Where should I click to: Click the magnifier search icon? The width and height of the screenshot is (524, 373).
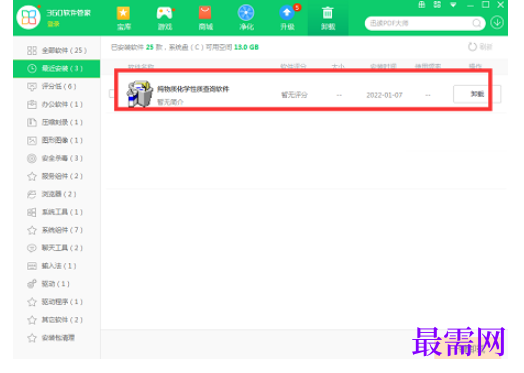477,23
